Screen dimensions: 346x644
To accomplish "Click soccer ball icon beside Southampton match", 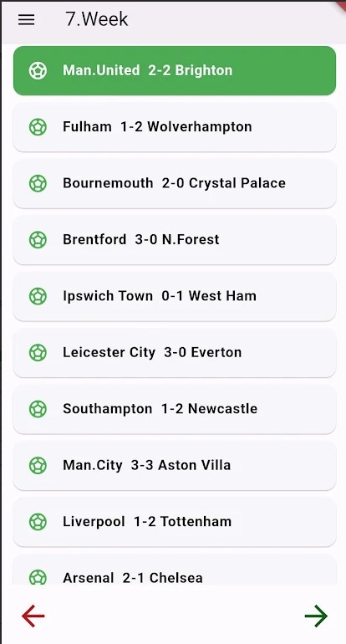I will (x=38, y=409).
